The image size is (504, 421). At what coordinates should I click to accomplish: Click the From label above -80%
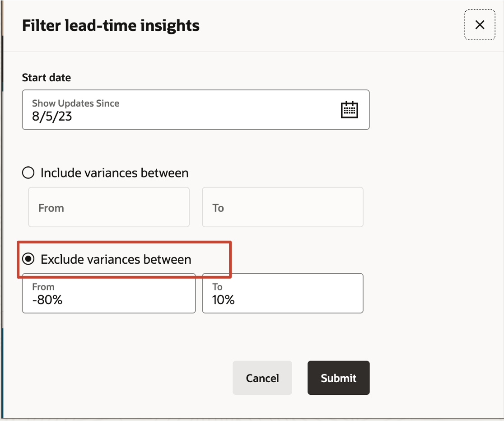[x=43, y=287]
